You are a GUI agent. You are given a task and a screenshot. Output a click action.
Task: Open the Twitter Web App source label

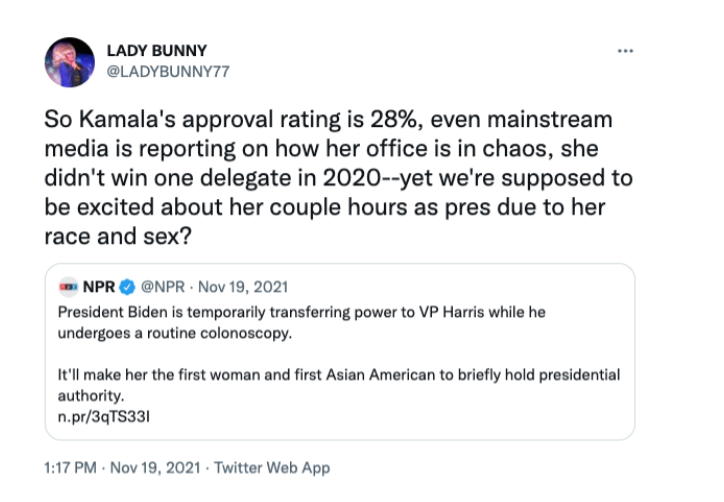click(272, 468)
